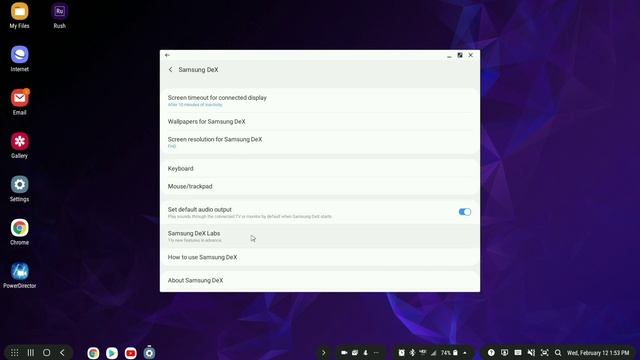
Task: Click the 74% battery indicator
Action: click(x=449, y=353)
